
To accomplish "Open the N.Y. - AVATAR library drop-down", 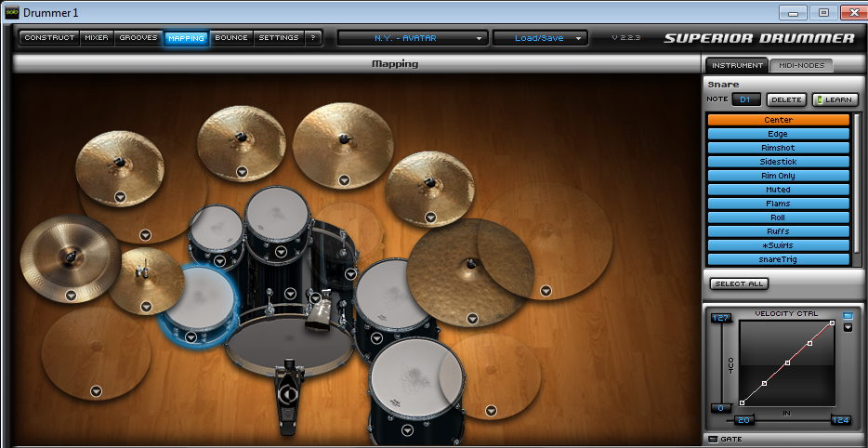I will [x=413, y=38].
